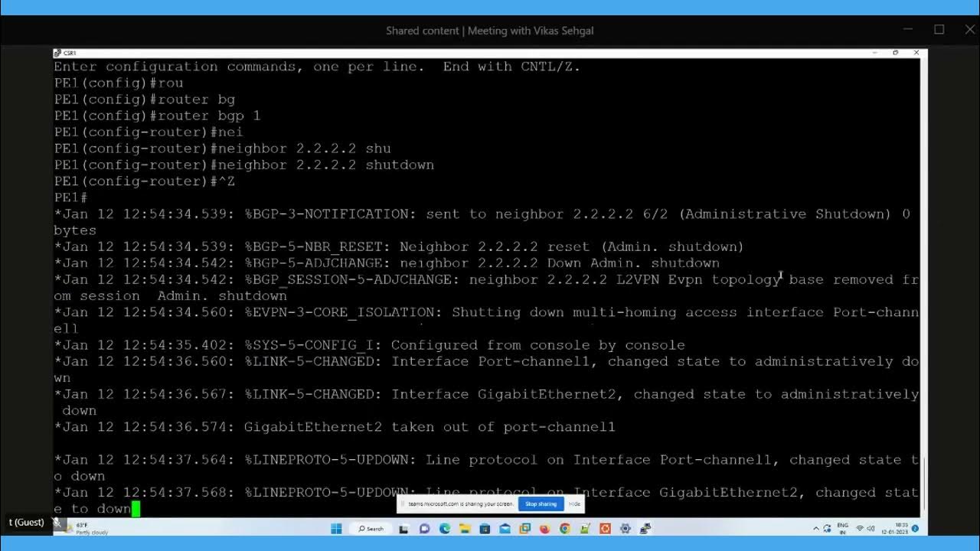Screen dimensions: 980x551
Task: Open the notification badge beside the clock
Action: (915, 528)
